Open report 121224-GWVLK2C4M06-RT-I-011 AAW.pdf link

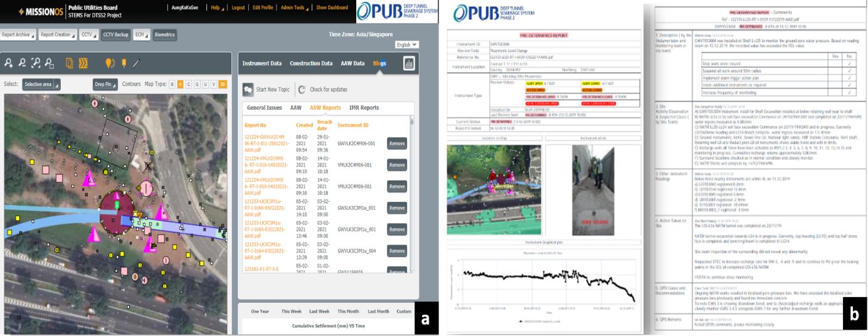268,143
